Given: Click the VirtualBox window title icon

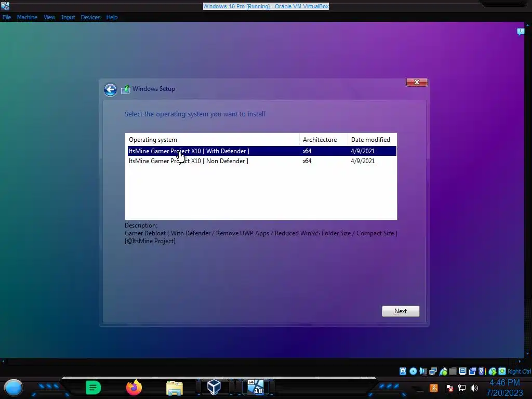Looking at the screenshot, I should point(5,5).
